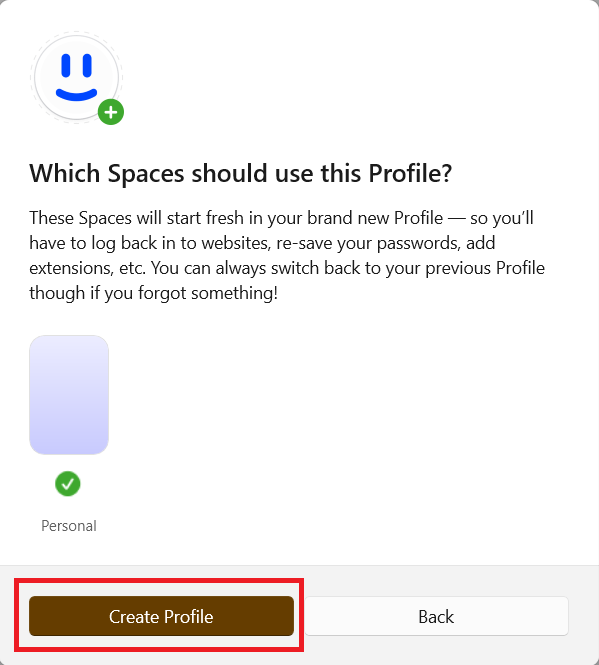This screenshot has height=665, width=599.
Task: Deselect the Personal space checkmark
Action: (68, 483)
